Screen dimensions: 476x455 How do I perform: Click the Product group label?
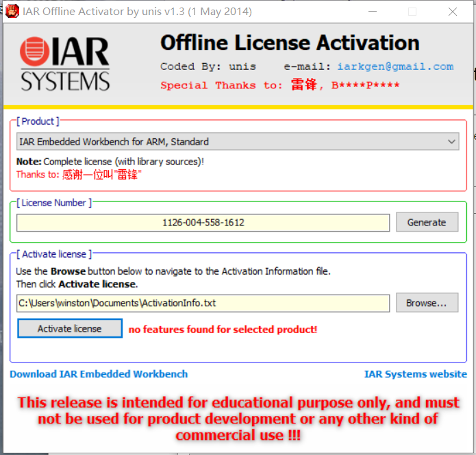tap(38, 121)
